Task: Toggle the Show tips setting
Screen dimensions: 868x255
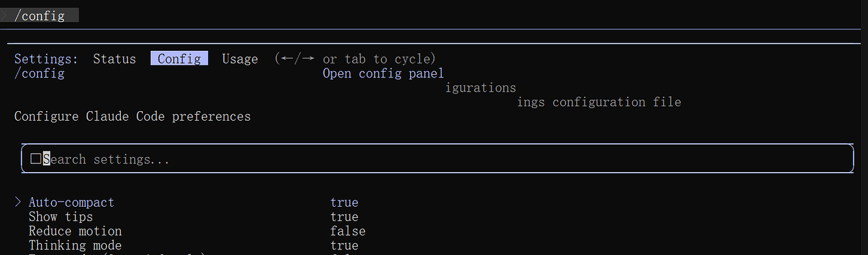Action: point(60,217)
